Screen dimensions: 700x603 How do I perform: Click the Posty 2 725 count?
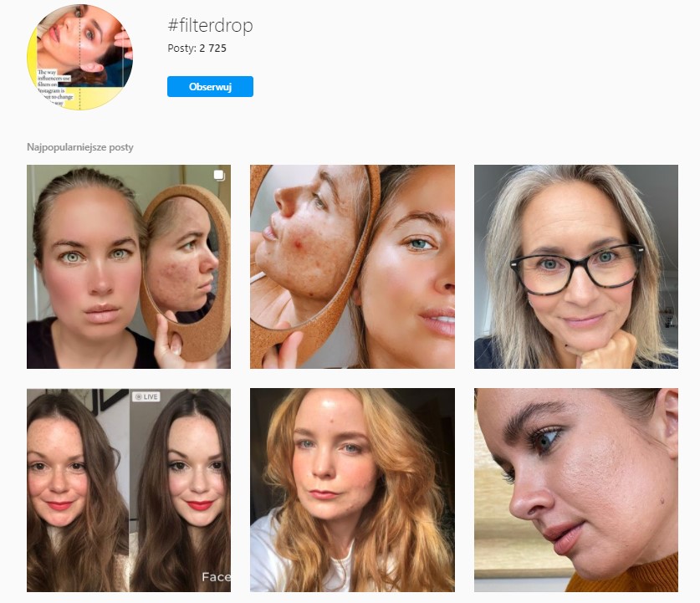coord(197,49)
